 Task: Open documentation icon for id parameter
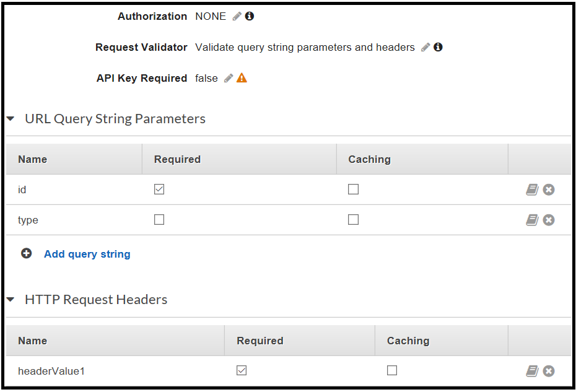click(x=532, y=189)
